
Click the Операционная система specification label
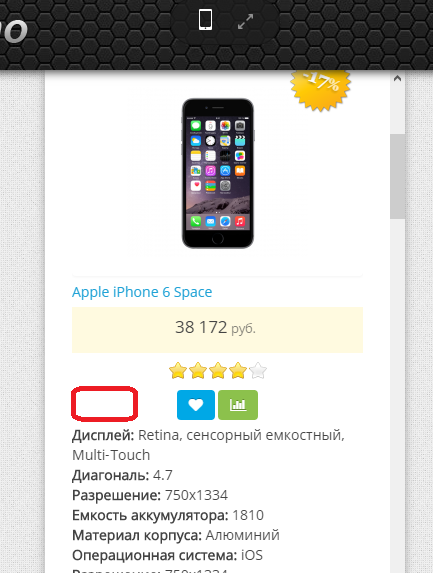point(155,555)
